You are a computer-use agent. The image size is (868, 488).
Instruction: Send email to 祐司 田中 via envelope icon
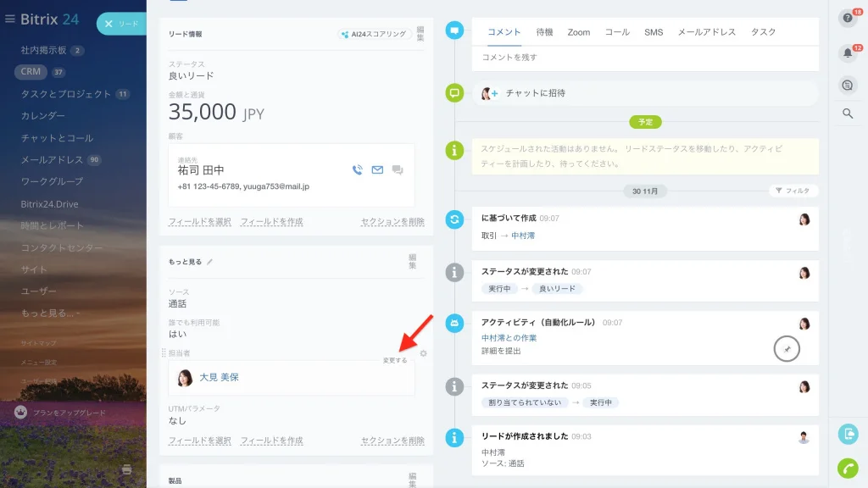click(377, 169)
